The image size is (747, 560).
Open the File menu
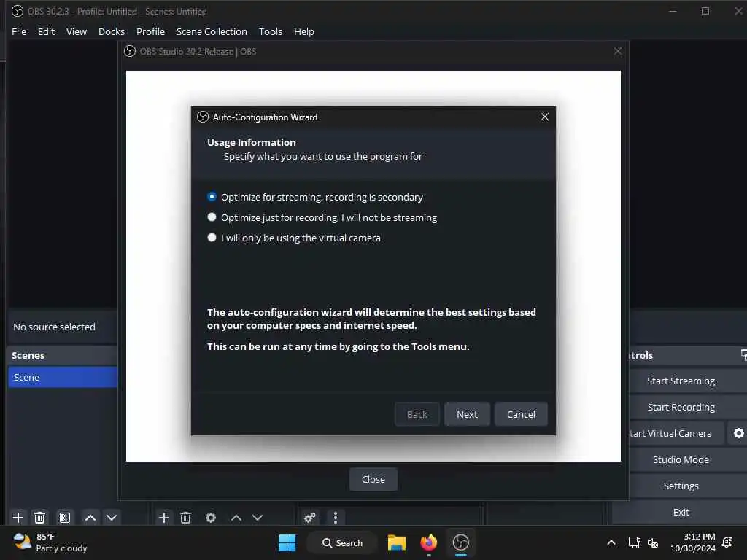(x=19, y=31)
